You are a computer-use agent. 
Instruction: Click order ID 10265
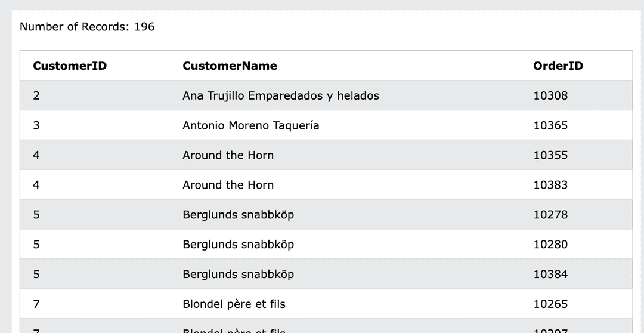coord(550,304)
